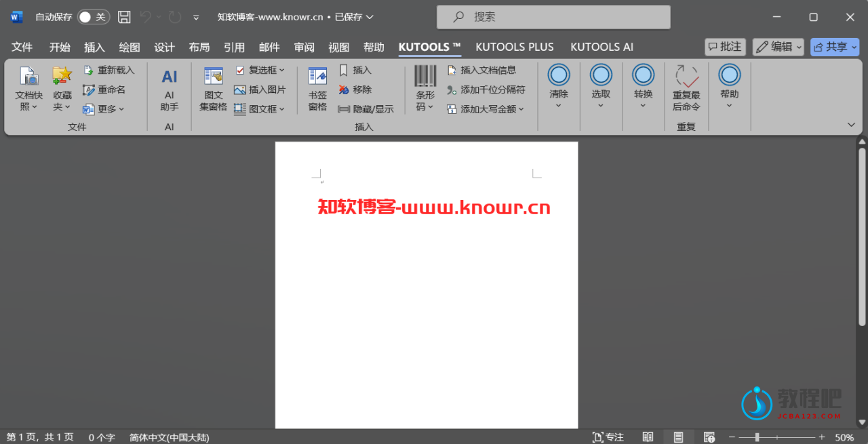Click the 重命名 rename document icon
Viewport: 868px width, 444px height.
(x=88, y=89)
